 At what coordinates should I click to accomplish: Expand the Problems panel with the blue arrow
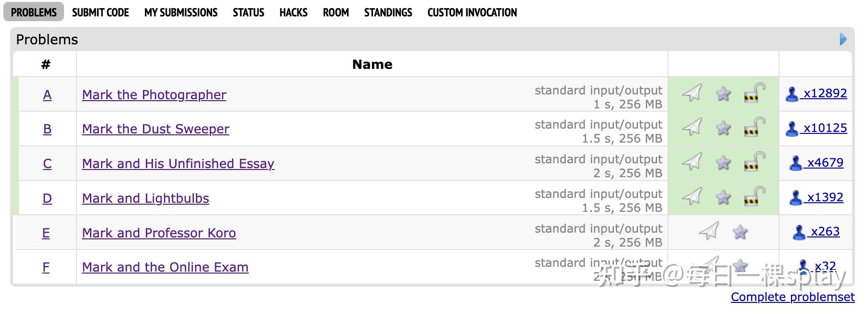(842, 40)
